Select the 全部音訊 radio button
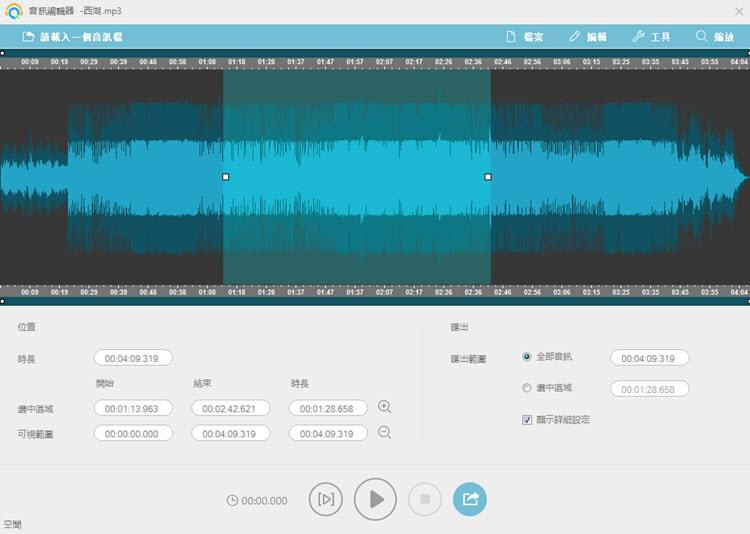Viewport: 750px width, 534px height. point(527,357)
